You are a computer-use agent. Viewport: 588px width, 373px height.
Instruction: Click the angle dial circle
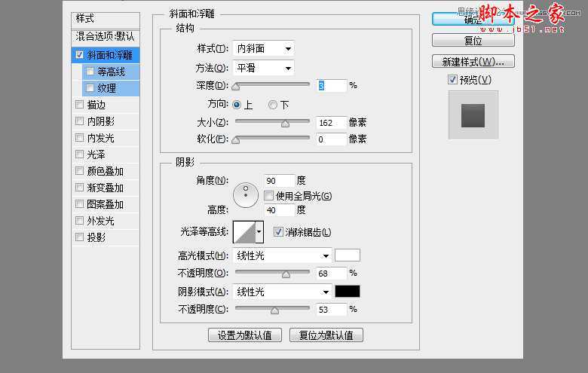[x=246, y=195]
